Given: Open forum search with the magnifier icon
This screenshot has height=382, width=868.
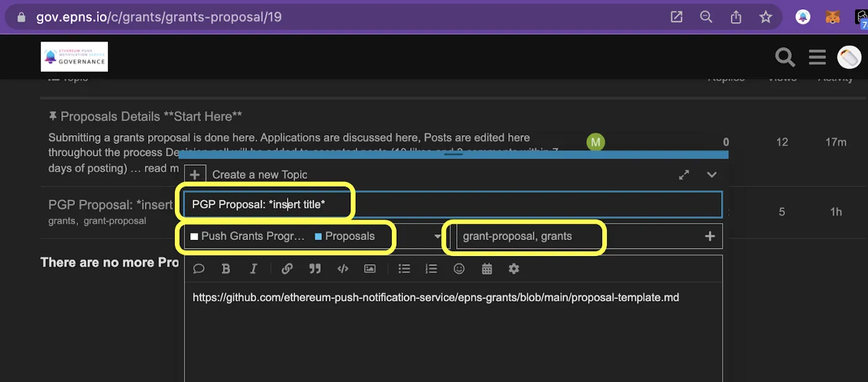Looking at the screenshot, I should [x=784, y=56].
